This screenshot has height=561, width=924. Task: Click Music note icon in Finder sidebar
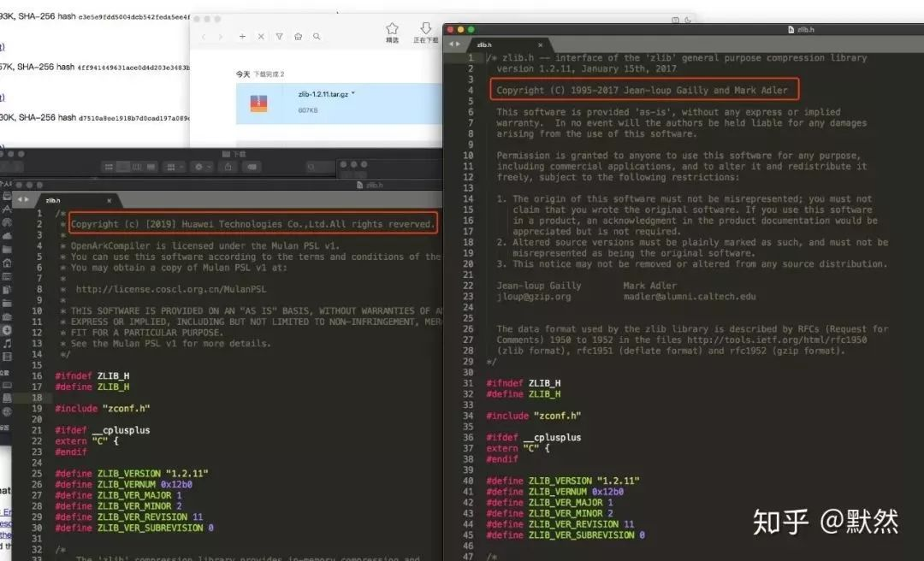pyautogui.click(x=7, y=344)
